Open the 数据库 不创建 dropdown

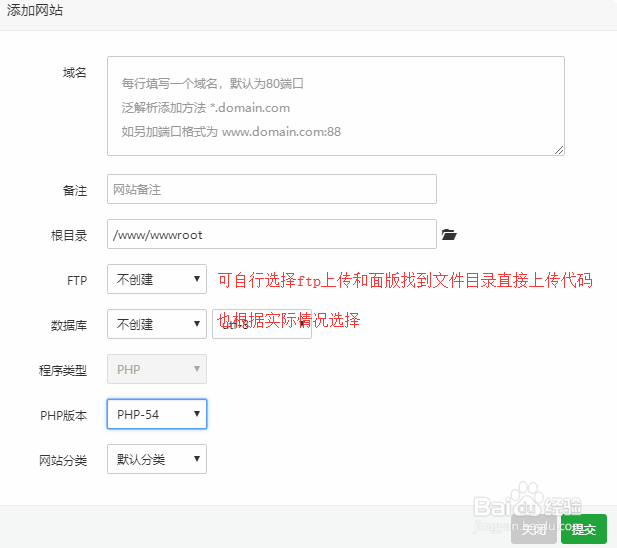point(157,324)
